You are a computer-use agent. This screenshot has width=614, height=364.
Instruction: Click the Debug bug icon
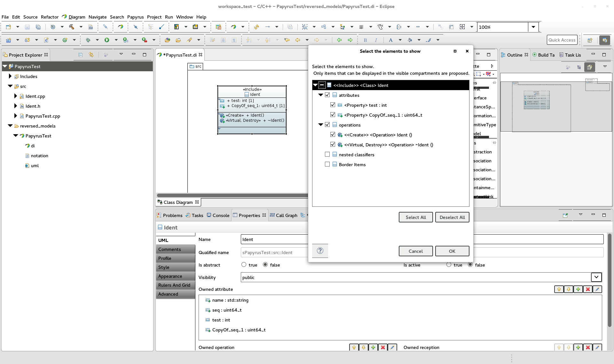tap(88, 40)
